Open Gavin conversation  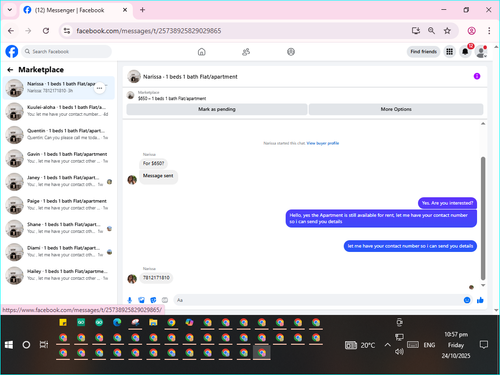click(x=59, y=158)
